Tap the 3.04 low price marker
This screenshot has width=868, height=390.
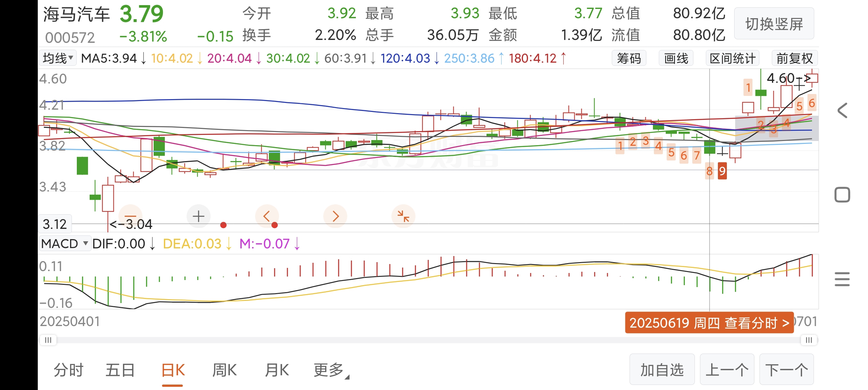[x=132, y=224]
